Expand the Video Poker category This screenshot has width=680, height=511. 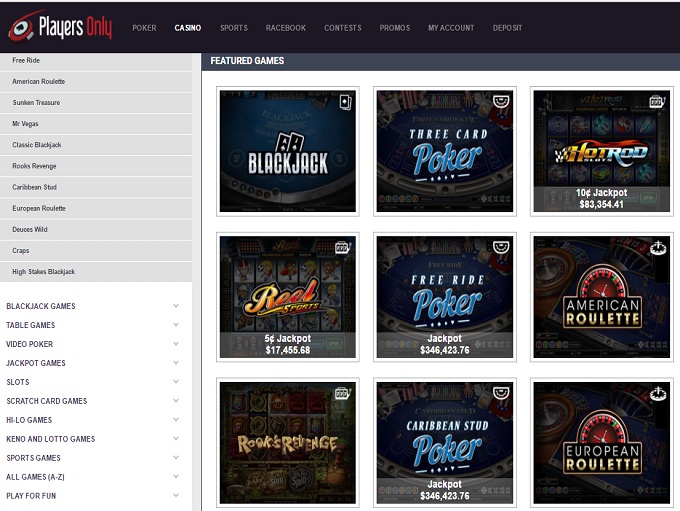pyautogui.click(x=176, y=344)
